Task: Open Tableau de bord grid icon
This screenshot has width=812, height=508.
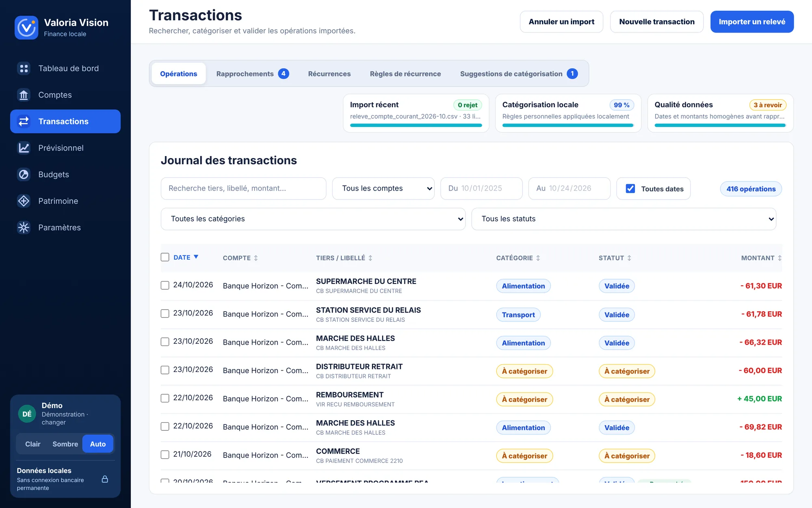Action: tap(24, 68)
